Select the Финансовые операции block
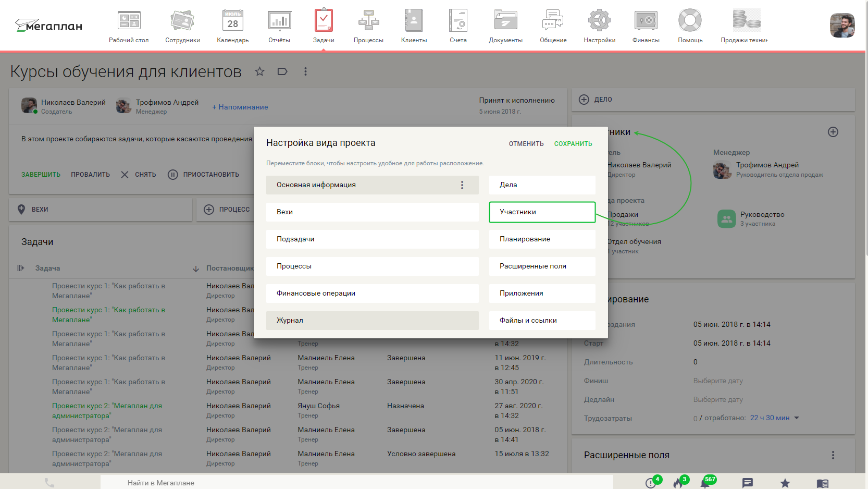 pyautogui.click(x=373, y=294)
